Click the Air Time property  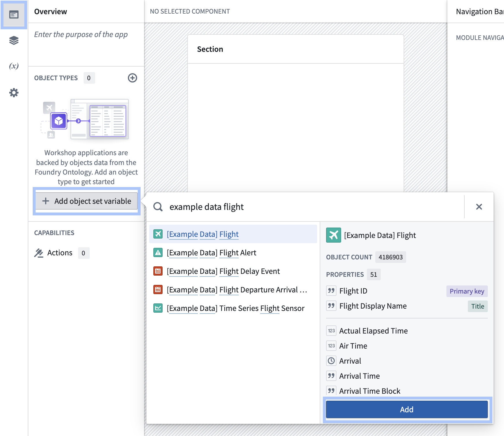coord(353,346)
